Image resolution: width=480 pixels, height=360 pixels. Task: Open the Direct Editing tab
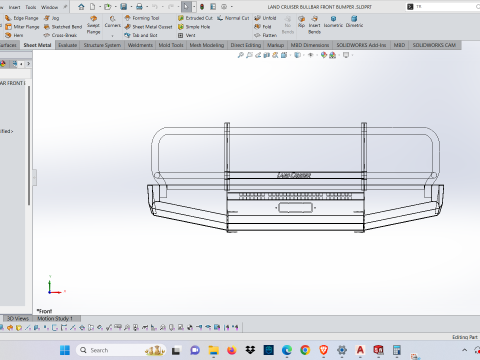[x=246, y=45]
